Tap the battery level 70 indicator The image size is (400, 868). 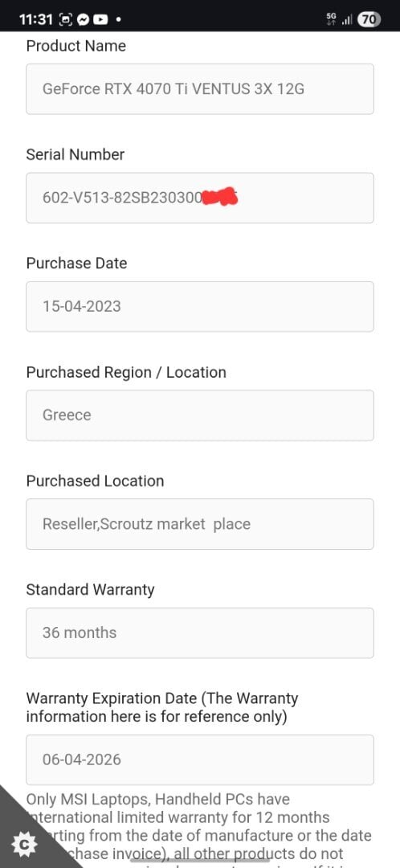369,20
